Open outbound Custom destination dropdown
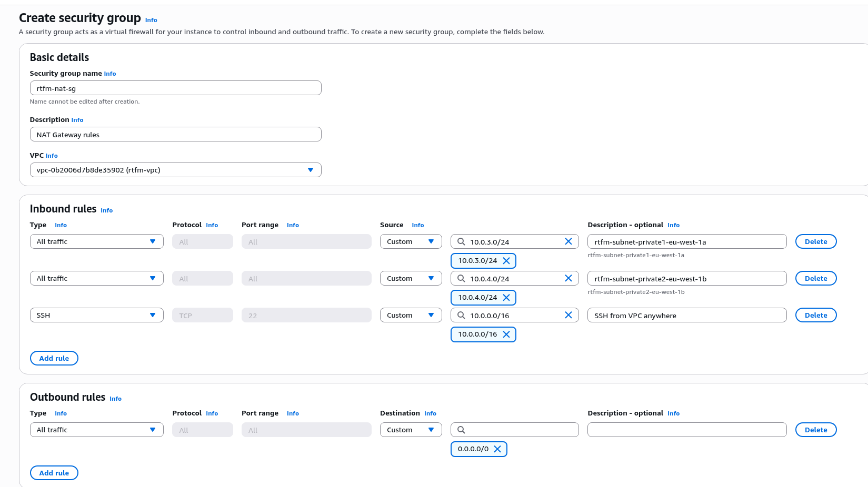 tap(411, 430)
